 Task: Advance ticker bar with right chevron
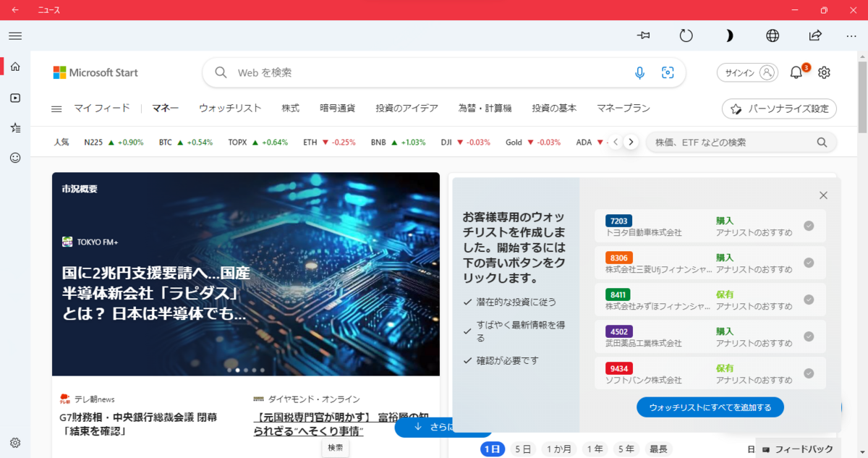(631, 143)
